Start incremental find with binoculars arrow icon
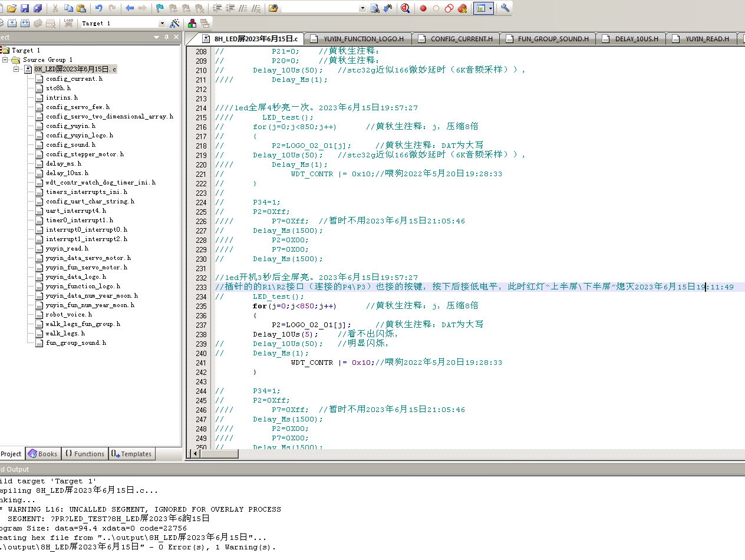 (x=388, y=8)
